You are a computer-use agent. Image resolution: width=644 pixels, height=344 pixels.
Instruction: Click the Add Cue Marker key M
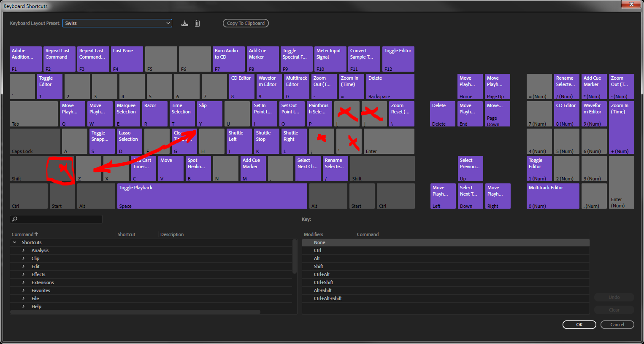pos(253,168)
